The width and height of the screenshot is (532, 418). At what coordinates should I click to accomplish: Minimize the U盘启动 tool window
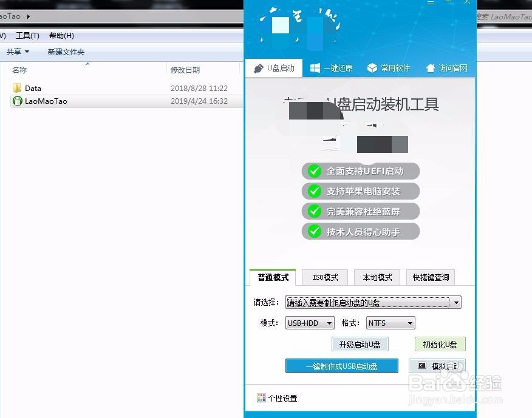coord(449,2)
